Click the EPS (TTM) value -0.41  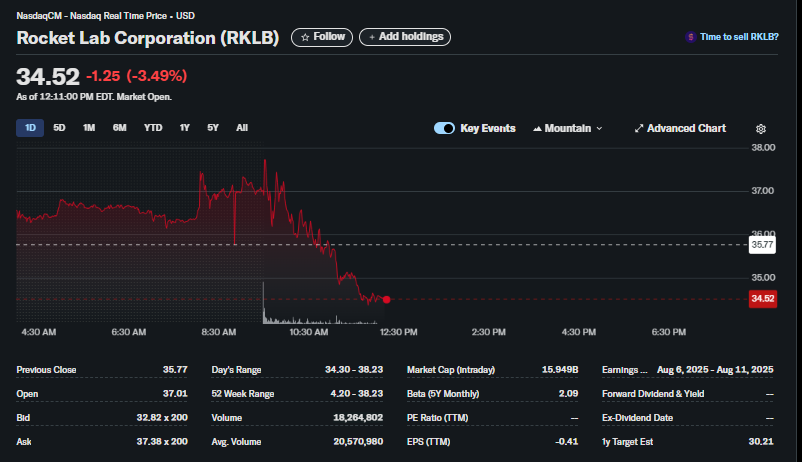pyautogui.click(x=567, y=442)
